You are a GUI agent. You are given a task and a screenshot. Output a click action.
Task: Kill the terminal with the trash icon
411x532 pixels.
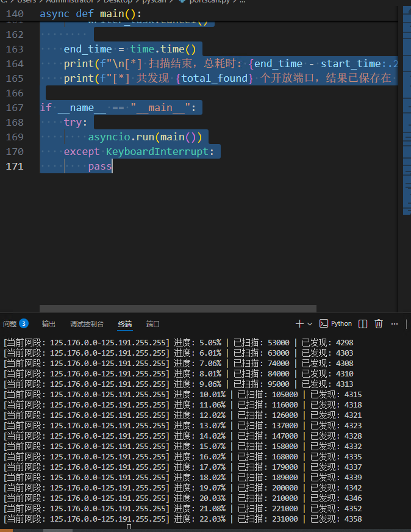point(379,324)
